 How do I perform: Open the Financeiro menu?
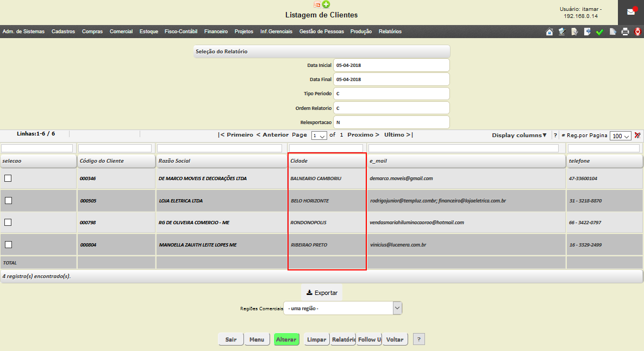(216, 32)
